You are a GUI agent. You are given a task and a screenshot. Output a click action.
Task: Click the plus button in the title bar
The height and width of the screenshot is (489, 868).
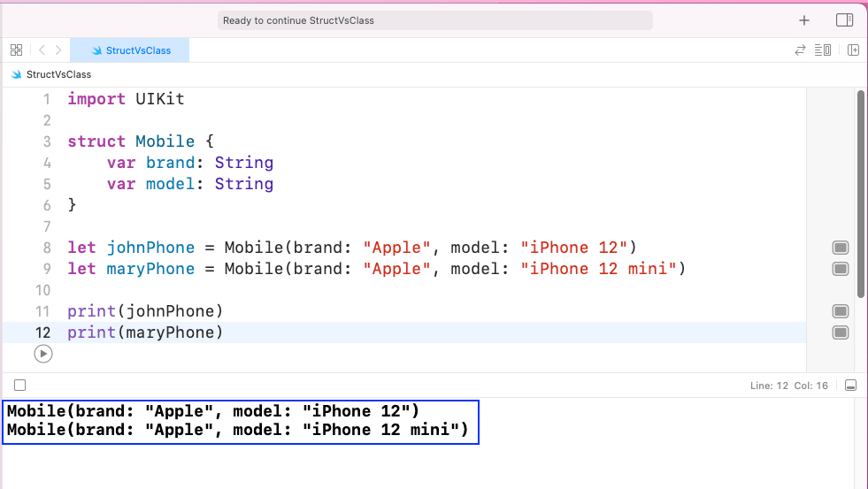coord(803,20)
